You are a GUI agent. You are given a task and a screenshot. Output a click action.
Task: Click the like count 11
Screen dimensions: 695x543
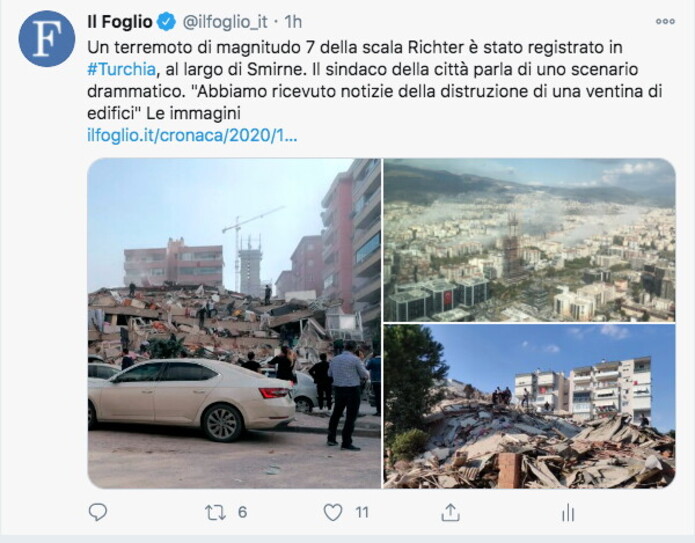362,512
